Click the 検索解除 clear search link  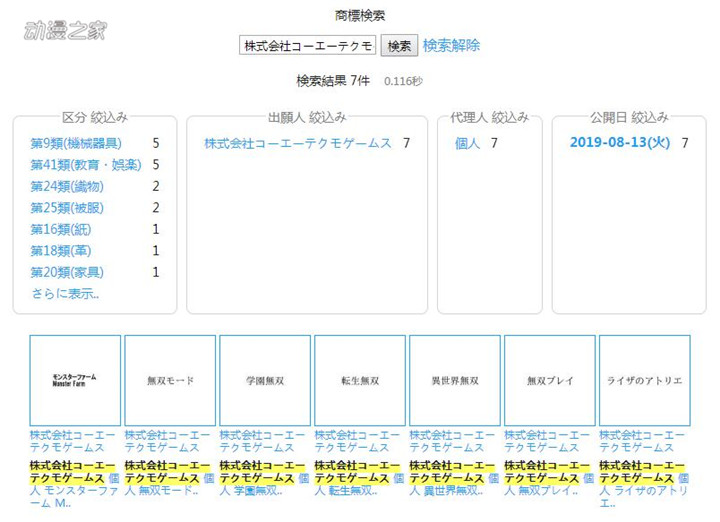[x=451, y=45]
